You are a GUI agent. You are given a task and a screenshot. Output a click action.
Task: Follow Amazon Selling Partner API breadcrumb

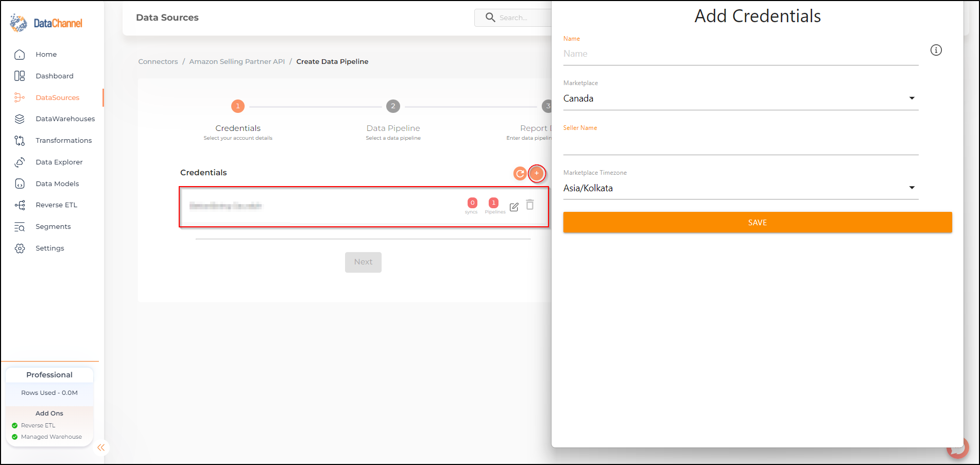coord(237,61)
